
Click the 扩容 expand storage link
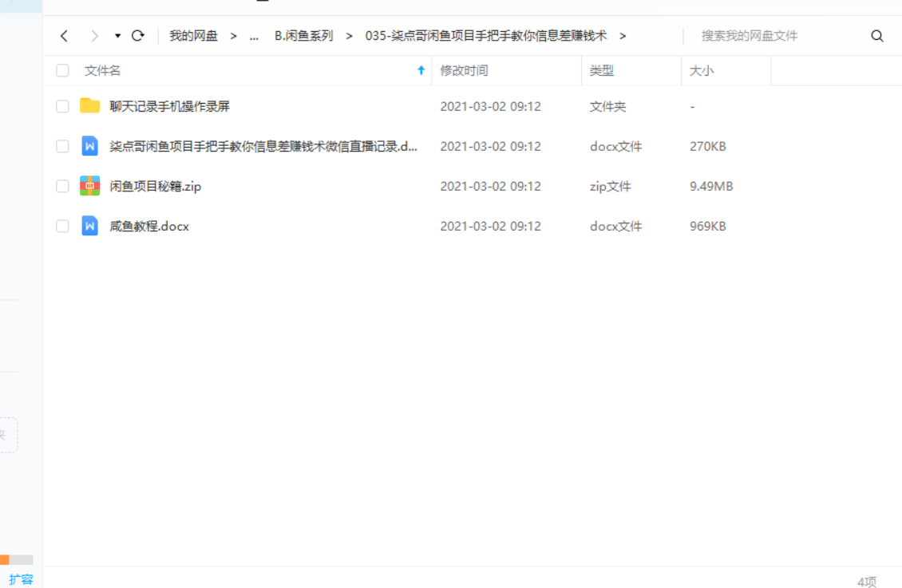(21, 579)
